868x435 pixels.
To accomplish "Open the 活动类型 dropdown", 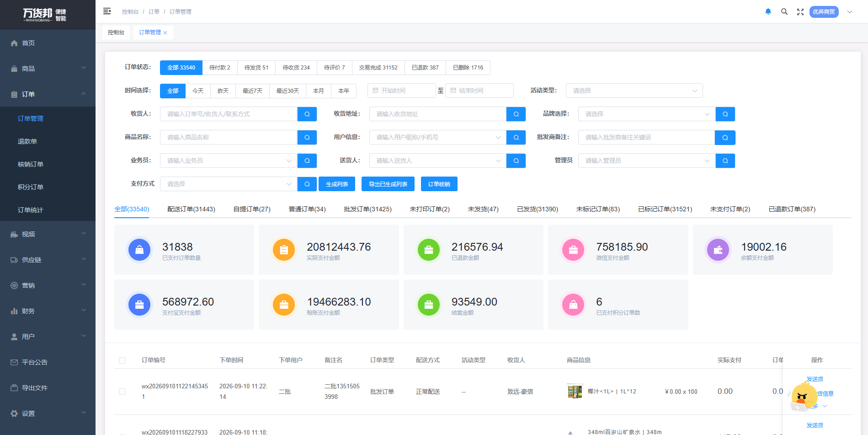I will [634, 91].
